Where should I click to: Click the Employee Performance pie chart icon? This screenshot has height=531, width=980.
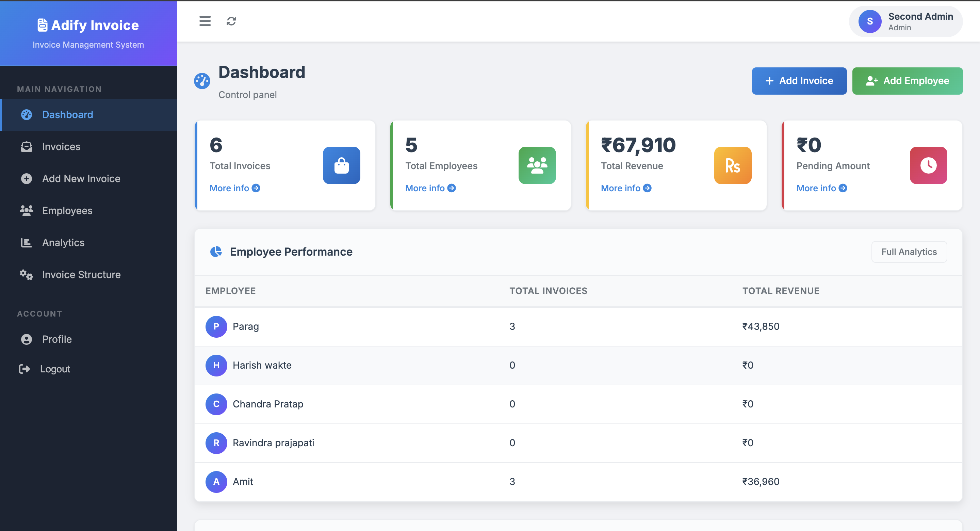coord(216,252)
